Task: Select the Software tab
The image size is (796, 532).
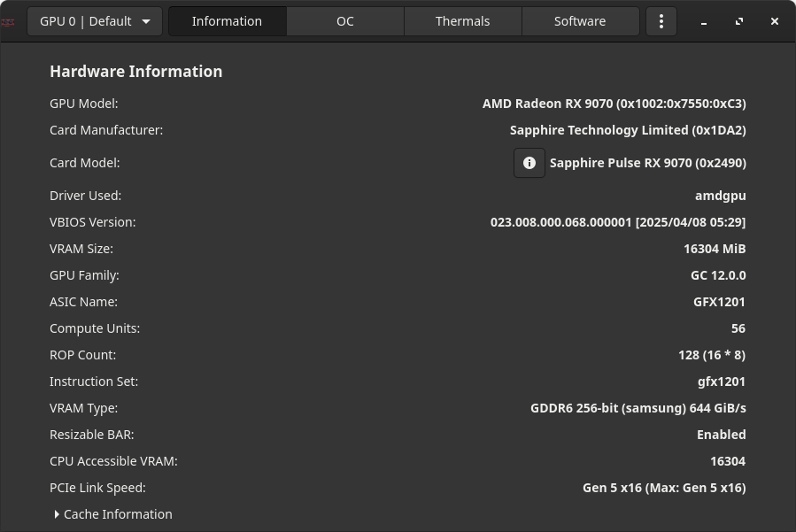Action: (580, 21)
